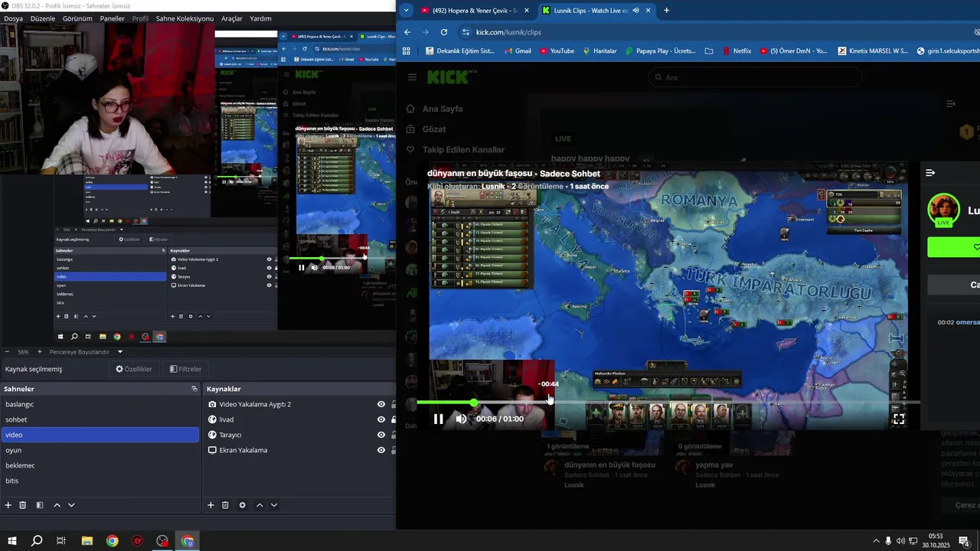Open a new Chrome tab
The height and width of the screenshot is (551, 980).
click(666, 11)
